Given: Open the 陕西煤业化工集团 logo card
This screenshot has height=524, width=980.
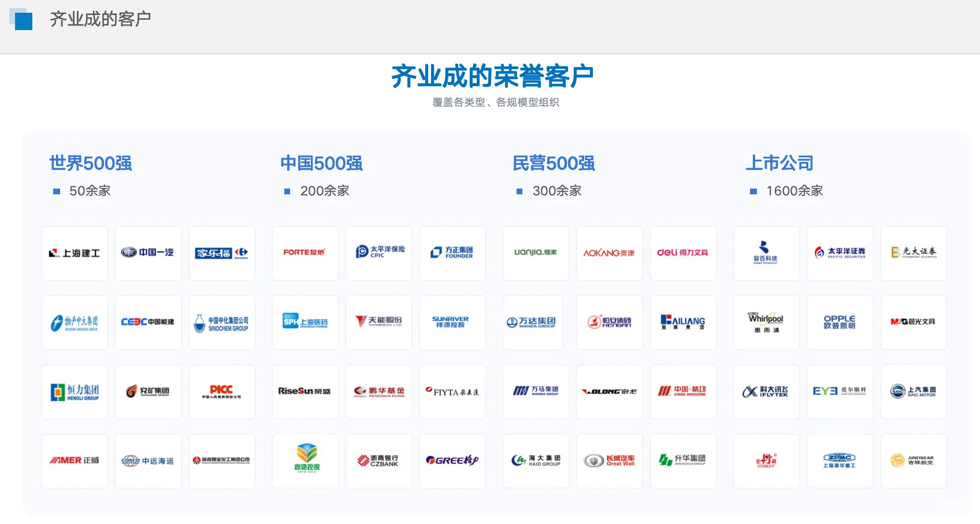Looking at the screenshot, I should coord(222,461).
